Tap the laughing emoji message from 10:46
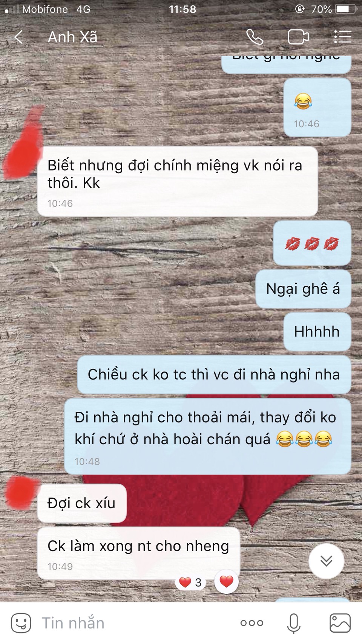The width and height of the screenshot is (362, 644). 317,108
